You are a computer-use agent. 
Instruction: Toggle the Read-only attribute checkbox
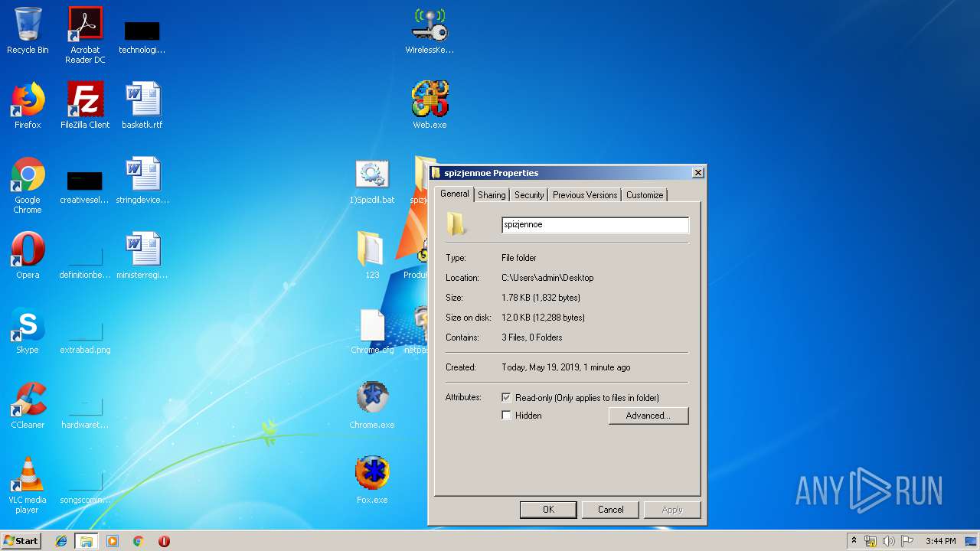click(x=506, y=398)
